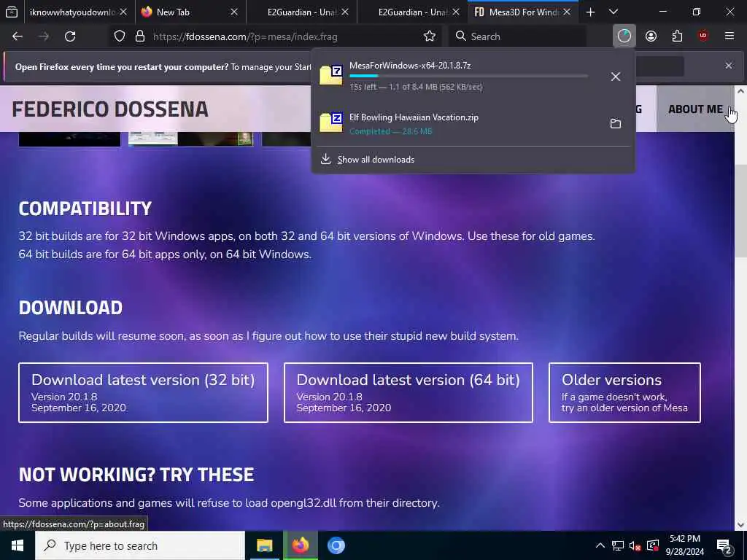Go back to the previous page
This screenshot has width=747, height=560.
tap(18, 36)
